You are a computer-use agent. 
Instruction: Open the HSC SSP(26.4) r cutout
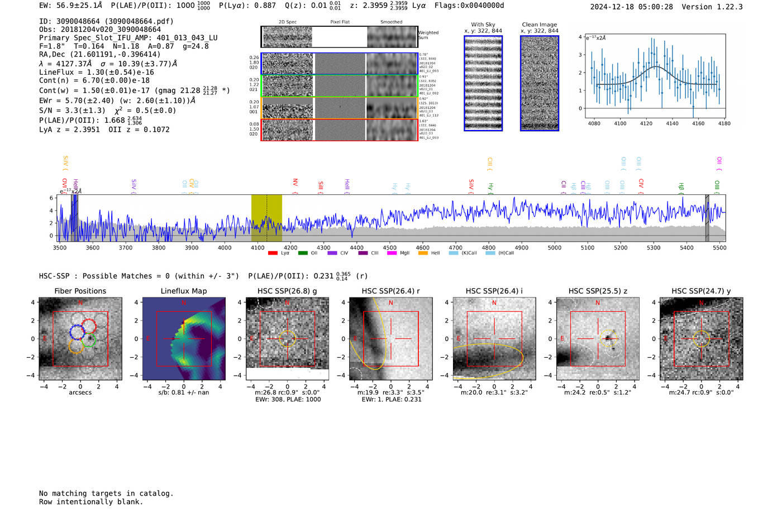point(391,339)
